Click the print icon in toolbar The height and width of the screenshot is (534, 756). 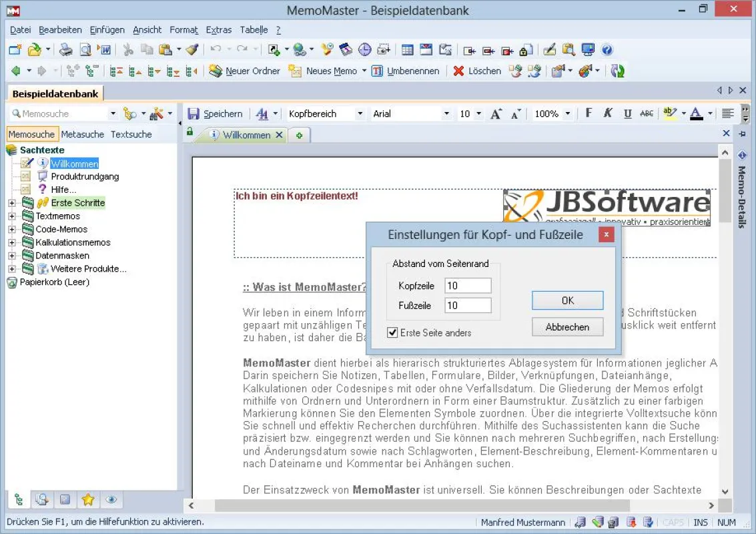click(x=65, y=49)
